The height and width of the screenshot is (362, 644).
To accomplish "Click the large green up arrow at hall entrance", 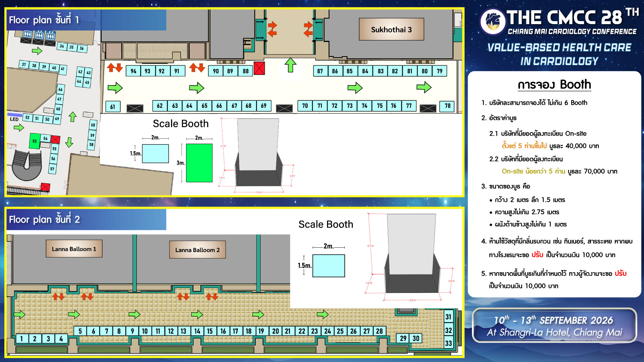I will (290, 65).
